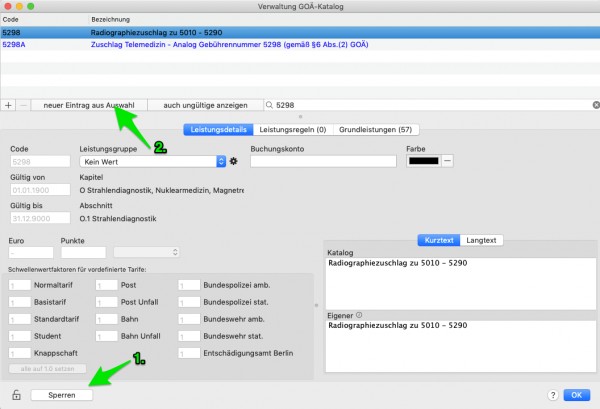The height and width of the screenshot is (409, 600).
Task: Click the plus icon to add catalog entry
Action: (x=8, y=105)
